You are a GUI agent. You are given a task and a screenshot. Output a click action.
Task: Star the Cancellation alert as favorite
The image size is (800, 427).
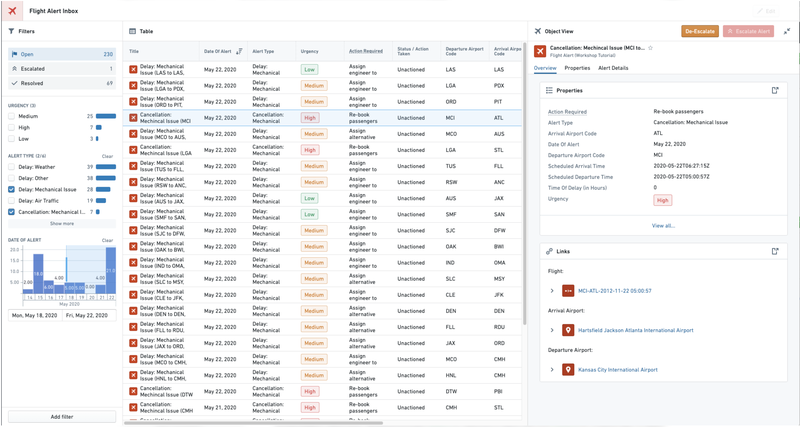[651, 47]
